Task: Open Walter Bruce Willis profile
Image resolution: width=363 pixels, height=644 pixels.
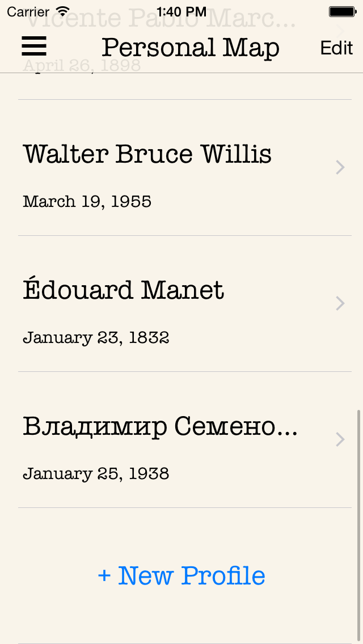Action: pos(147,154)
